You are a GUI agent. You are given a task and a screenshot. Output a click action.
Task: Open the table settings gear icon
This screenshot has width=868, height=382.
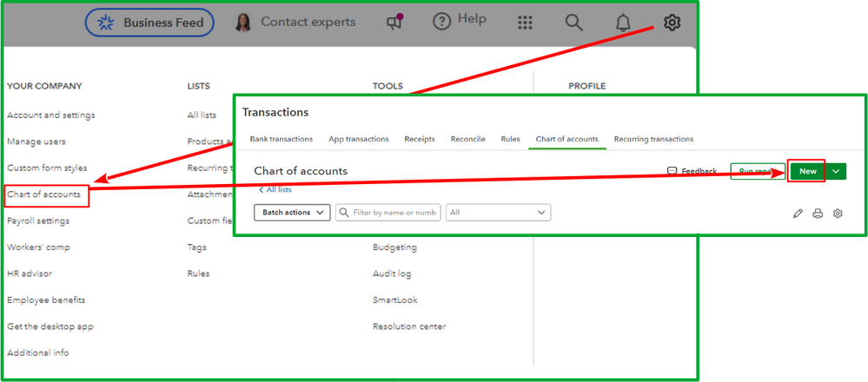(838, 214)
